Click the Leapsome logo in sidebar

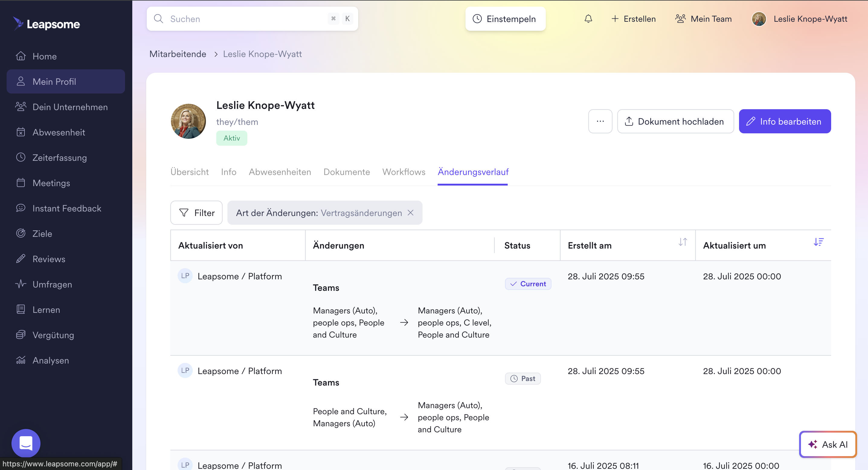click(47, 24)
